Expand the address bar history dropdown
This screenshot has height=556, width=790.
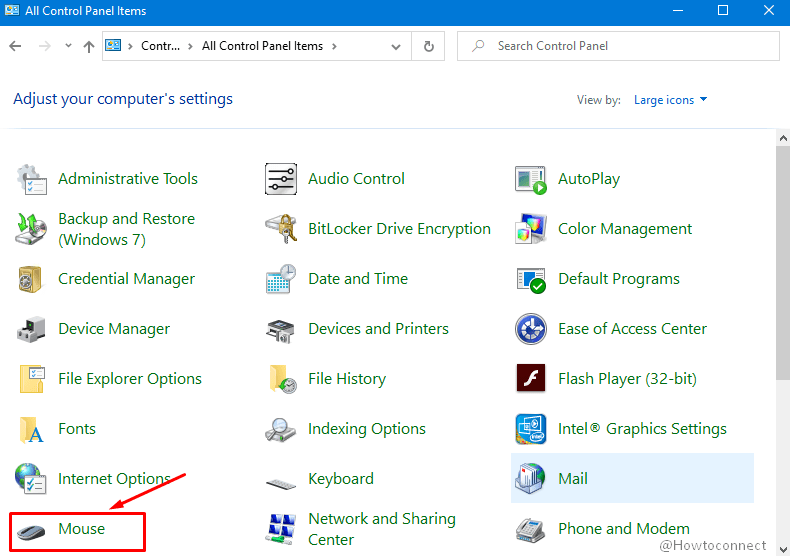pyautogui.click(x=396, y=47)
